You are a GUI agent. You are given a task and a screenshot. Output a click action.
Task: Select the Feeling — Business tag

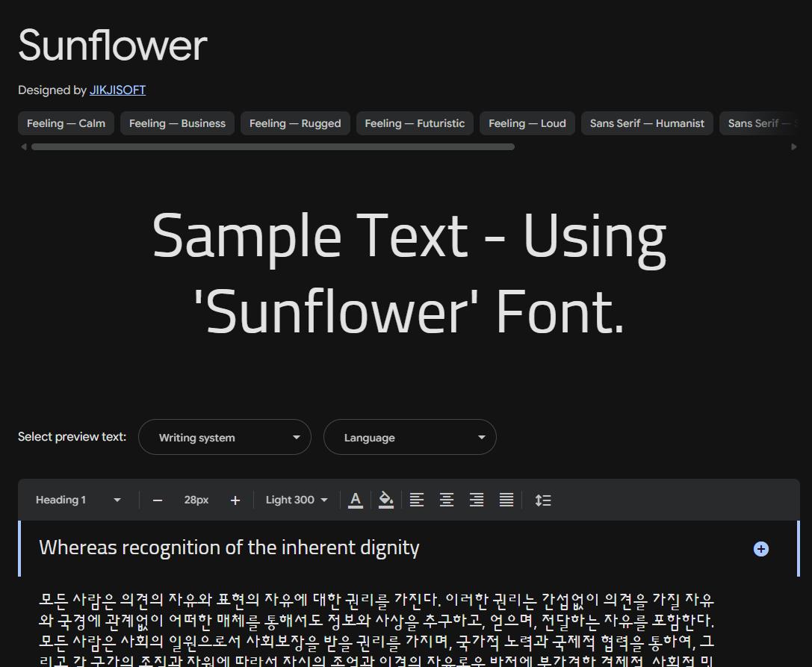[x=177, y=123]
